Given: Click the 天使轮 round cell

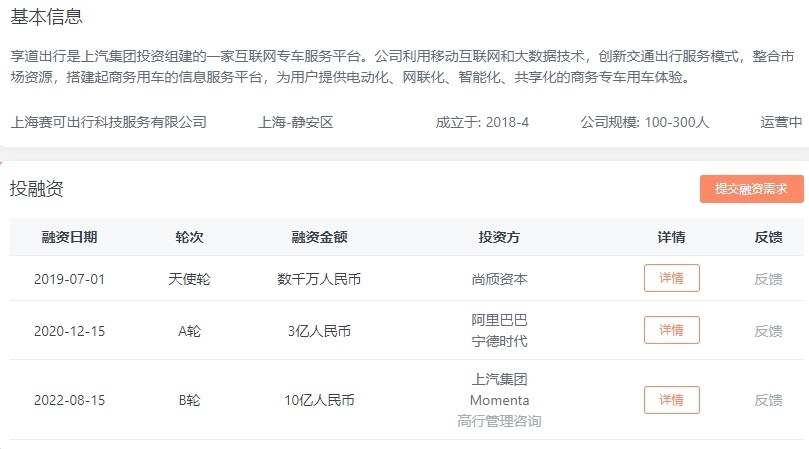Looking at the screenshot, I should tap(189, 279).
